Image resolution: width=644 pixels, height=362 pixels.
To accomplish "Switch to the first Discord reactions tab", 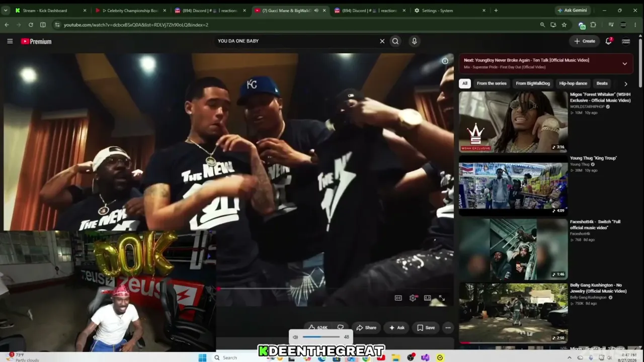I will point(210,11).
